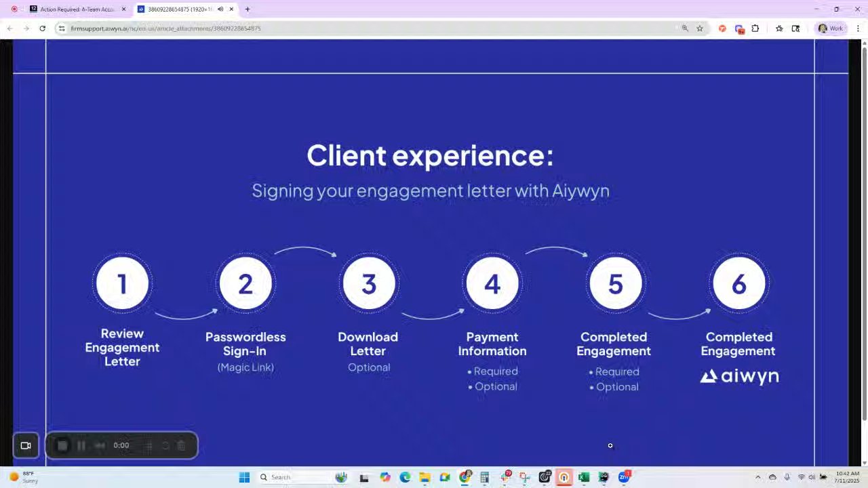Viewport: 868px width, 488px height.
Task: Click the "Download Letter" label
Action: 368,344
